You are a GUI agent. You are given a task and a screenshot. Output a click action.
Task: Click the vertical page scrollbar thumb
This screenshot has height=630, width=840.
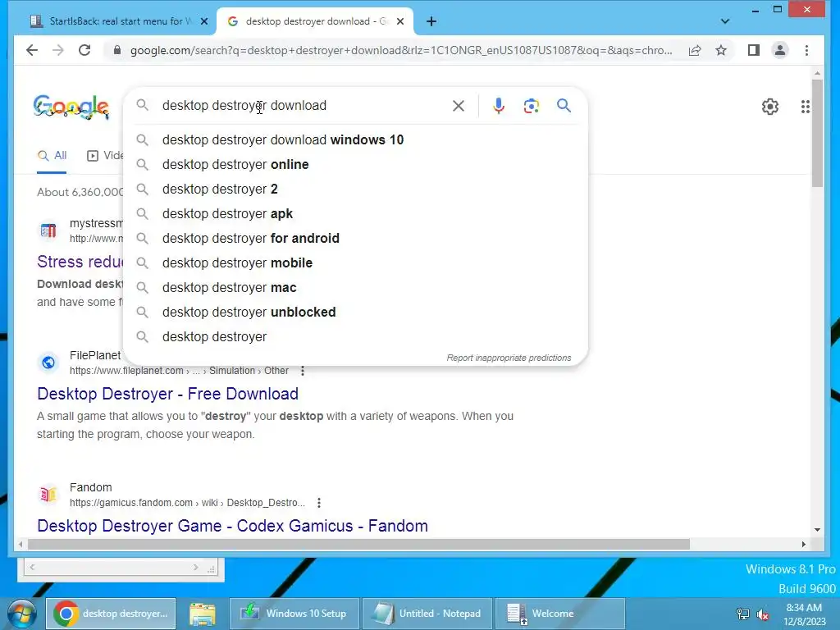(817, 133)
